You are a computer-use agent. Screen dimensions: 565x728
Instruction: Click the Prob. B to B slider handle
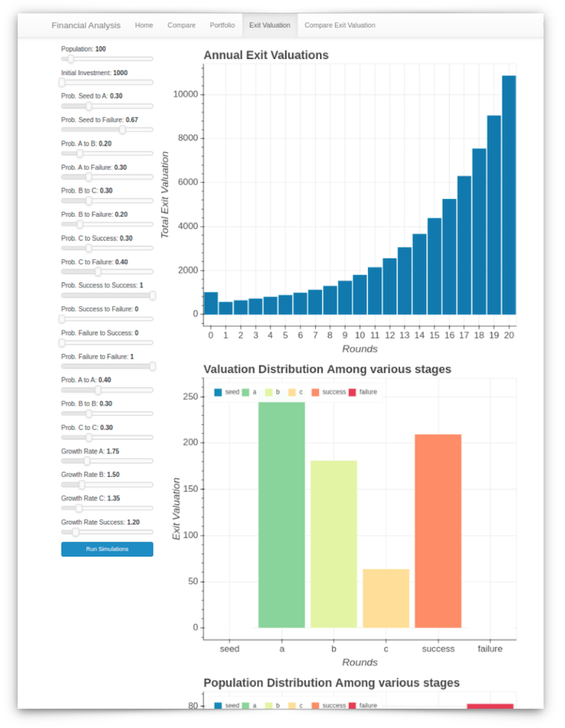88,414
